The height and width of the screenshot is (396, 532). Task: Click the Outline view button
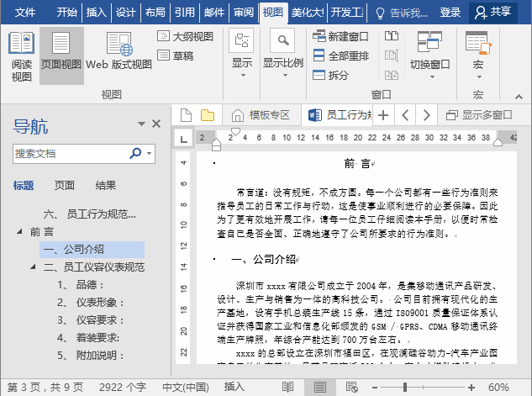click(x=186, y=36)
